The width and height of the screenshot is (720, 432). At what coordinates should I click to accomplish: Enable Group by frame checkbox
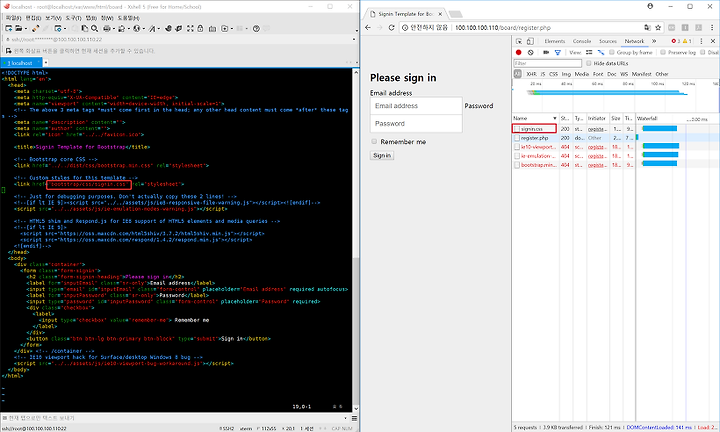click(612, 52)
